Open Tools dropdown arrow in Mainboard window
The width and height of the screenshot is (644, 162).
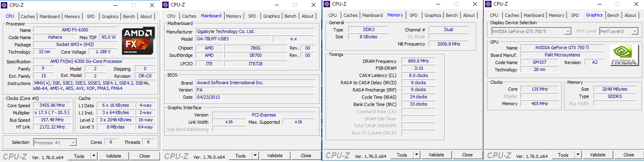255,156
